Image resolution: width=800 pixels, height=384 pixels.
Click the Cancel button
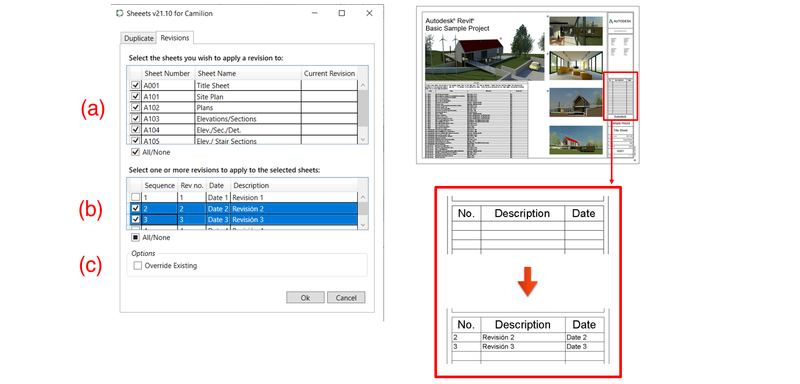pyautogui.click(x=346, y=298)
